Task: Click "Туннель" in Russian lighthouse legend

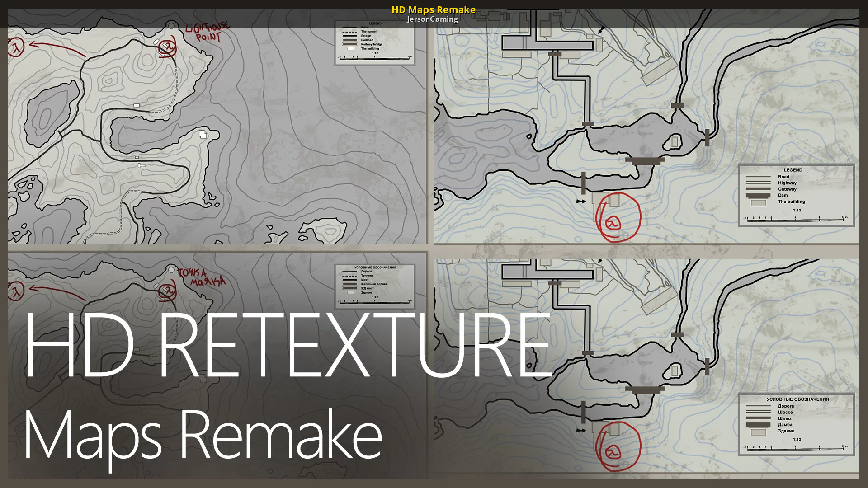Action: click(367, 276)
